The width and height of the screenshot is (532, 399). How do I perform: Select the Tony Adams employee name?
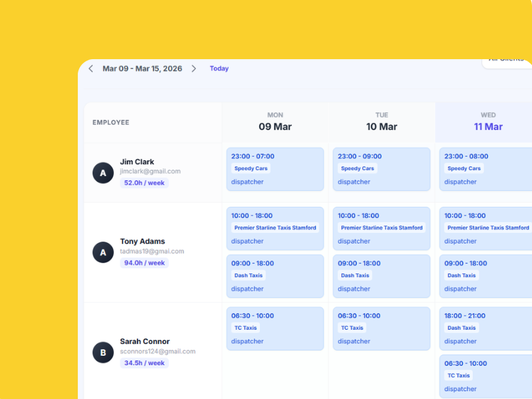[142, 241]
